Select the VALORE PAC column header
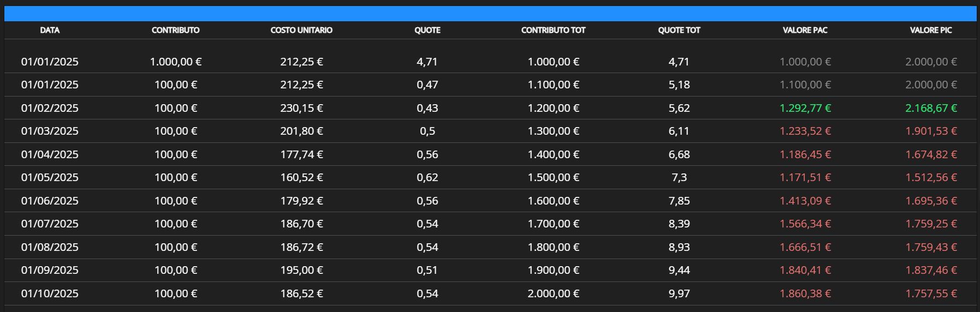 pos(805,30)
